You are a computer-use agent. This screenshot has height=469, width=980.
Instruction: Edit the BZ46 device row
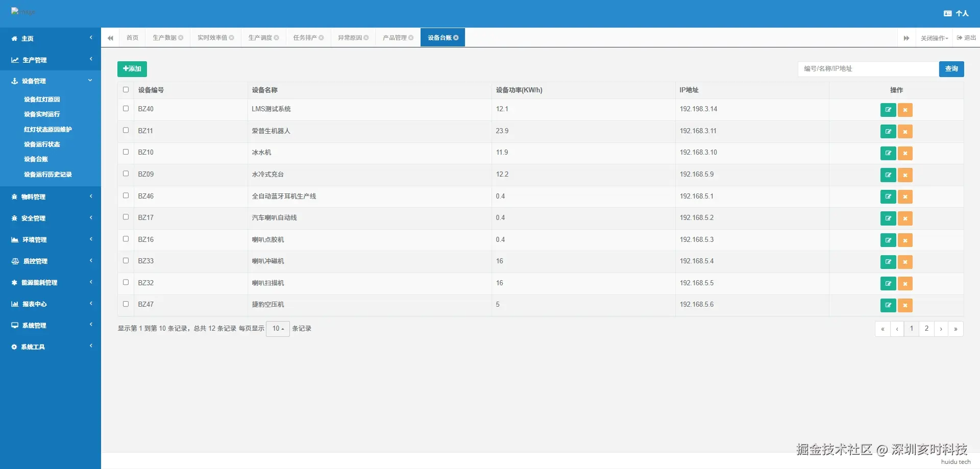(x=888, y=196)
